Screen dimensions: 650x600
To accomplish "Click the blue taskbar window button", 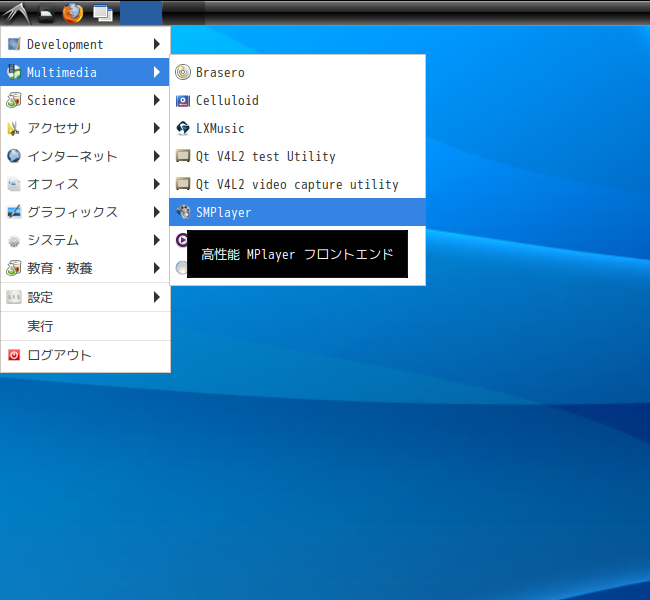I will coord(141,13).
